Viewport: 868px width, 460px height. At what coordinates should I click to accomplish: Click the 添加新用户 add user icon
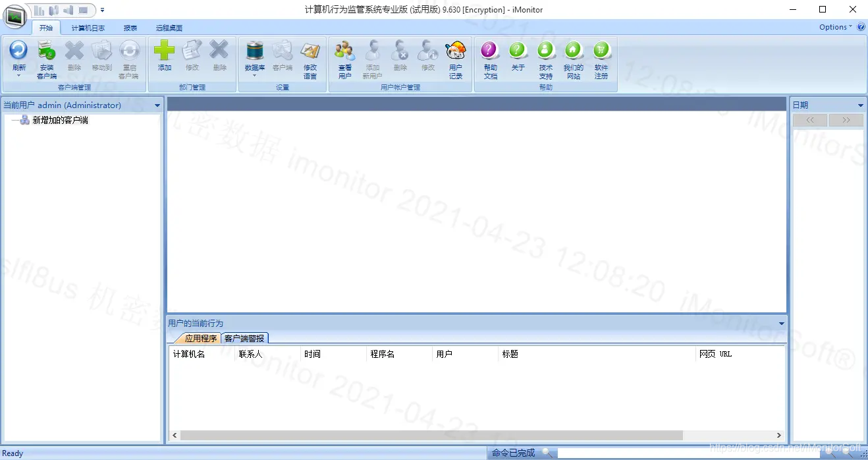click(372, 51)
